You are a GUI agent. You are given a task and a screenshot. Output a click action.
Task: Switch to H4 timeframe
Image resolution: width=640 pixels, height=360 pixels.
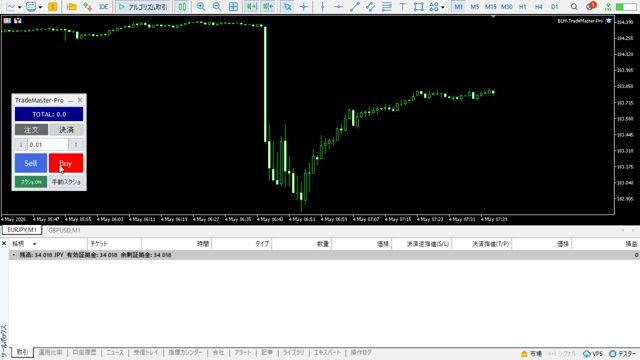tap(538, 7)
